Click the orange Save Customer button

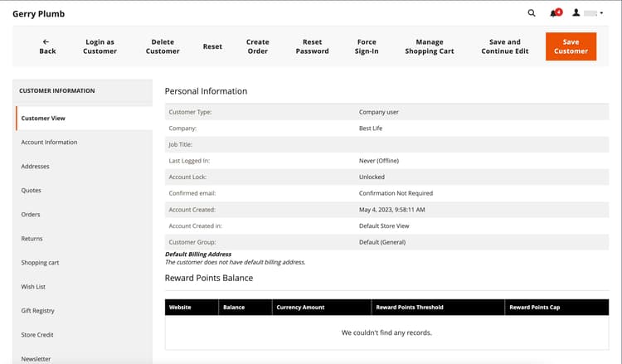[x=571, y=46]
